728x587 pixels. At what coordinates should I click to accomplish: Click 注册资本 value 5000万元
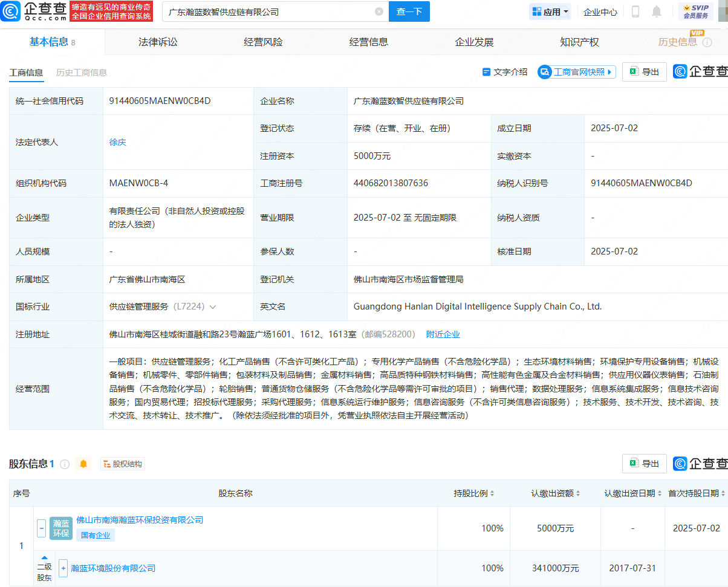click(372, 156)
